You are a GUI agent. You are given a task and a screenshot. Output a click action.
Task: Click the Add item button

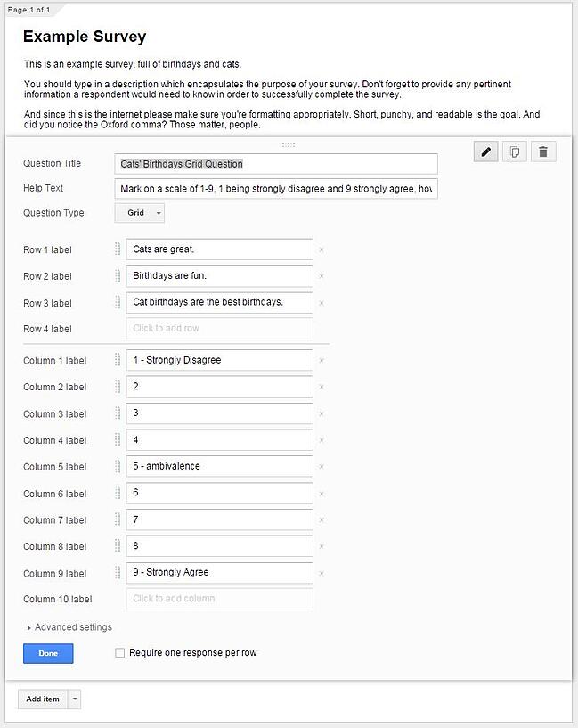43,699
